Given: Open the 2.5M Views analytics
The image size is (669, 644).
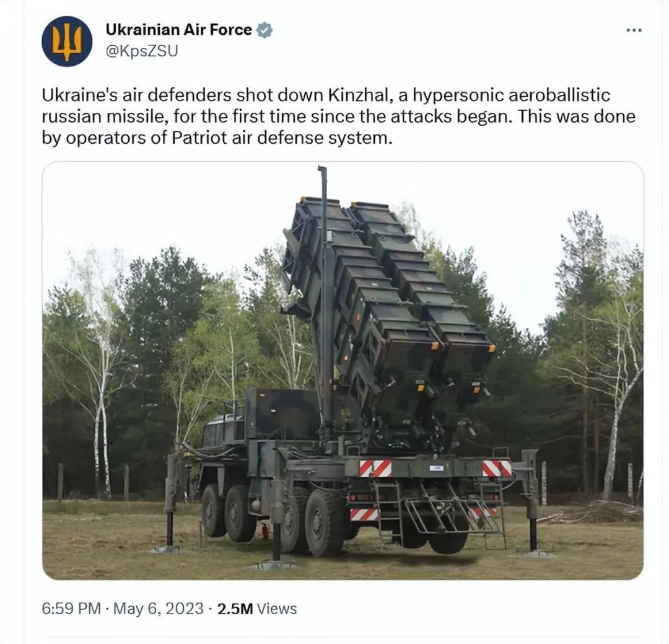Looking at the screenshot, I should [257, 608].
